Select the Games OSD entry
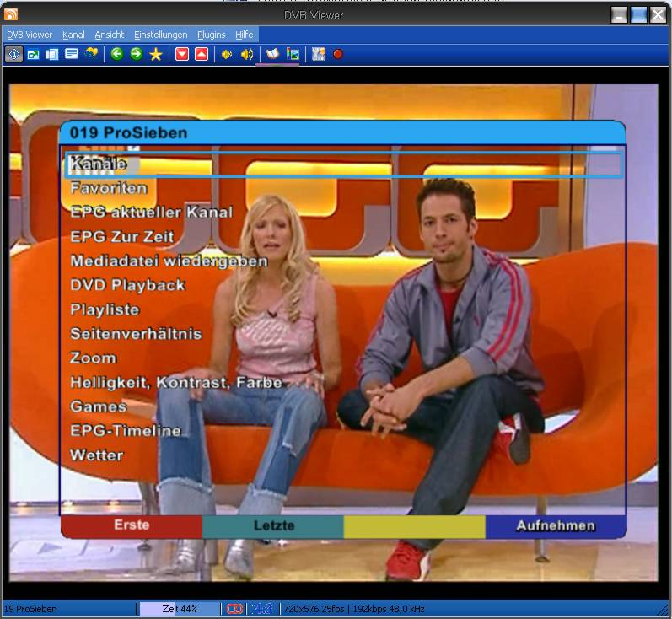The image size is (672, 619). coord(99,406)
